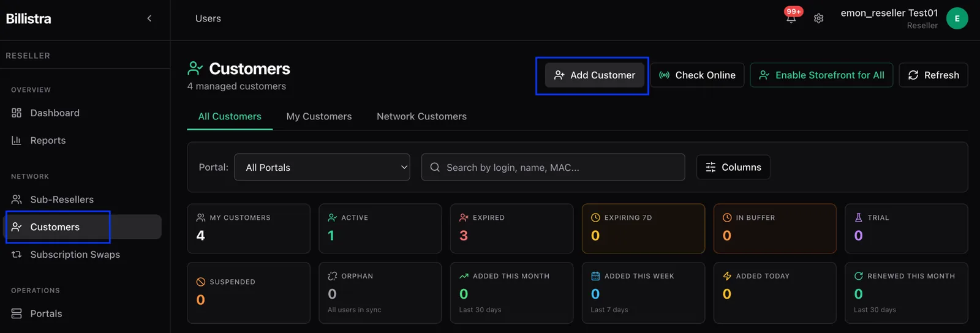This screenshot has width=980, height=333.
Task: Click the emon_reseller Test01 username
Action: tap(889, 13)
